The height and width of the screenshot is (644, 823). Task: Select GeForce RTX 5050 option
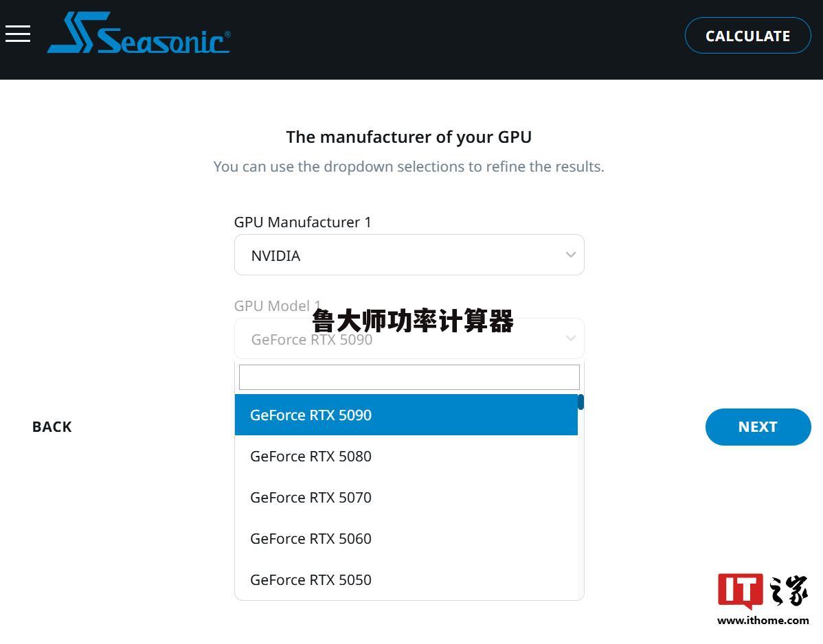[406, 579]
